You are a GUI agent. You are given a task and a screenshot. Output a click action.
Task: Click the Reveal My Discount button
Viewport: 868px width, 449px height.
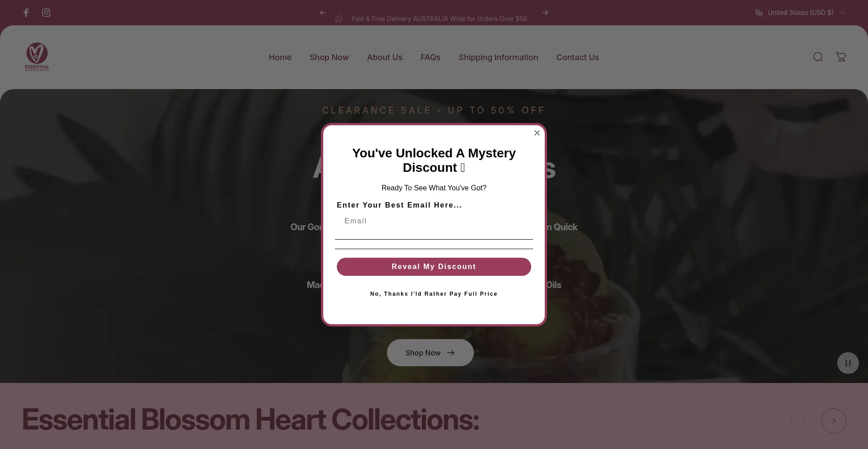[434, 267]
